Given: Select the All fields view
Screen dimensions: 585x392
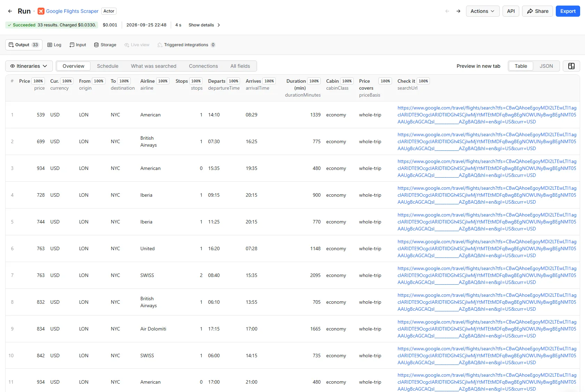Looking at the screenshot, I should (240, 66).
